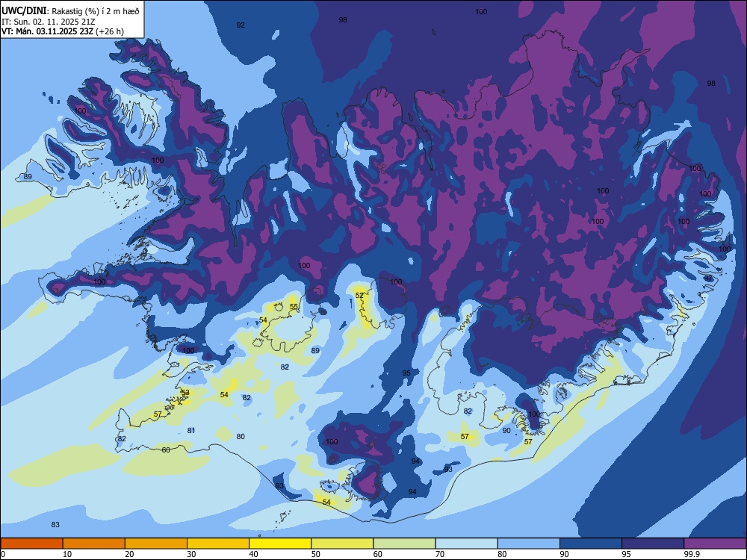Click the map value '80' below the '82' label
The height and width of the screenshot is (560, 747).
click(241, 436)
